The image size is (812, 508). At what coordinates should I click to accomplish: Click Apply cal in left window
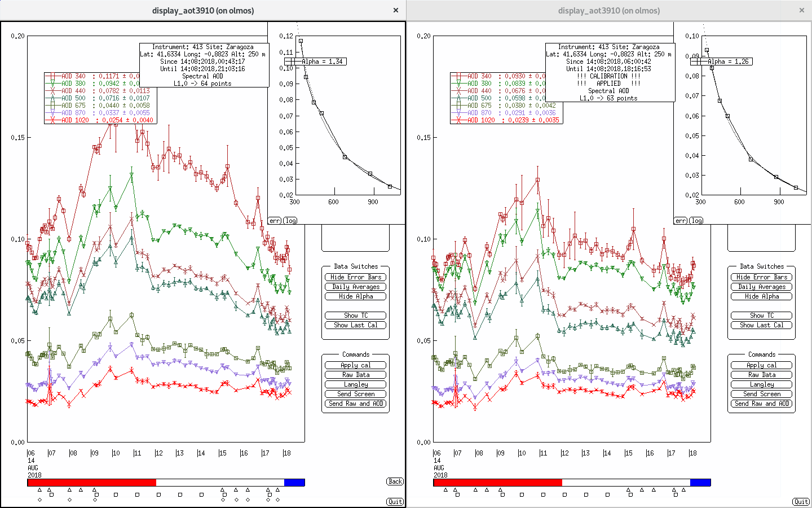pos(356,365)
